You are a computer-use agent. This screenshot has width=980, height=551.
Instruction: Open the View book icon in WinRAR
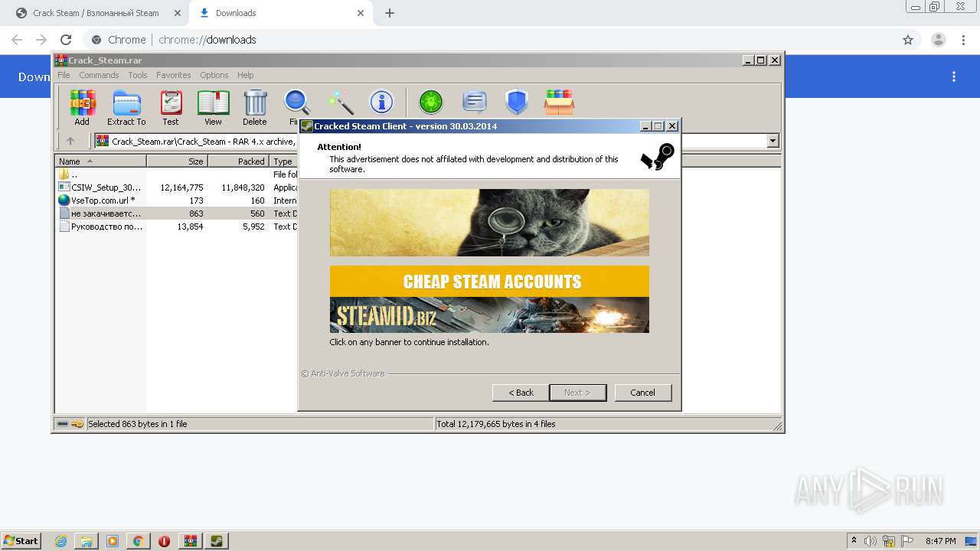coord(213,107)
